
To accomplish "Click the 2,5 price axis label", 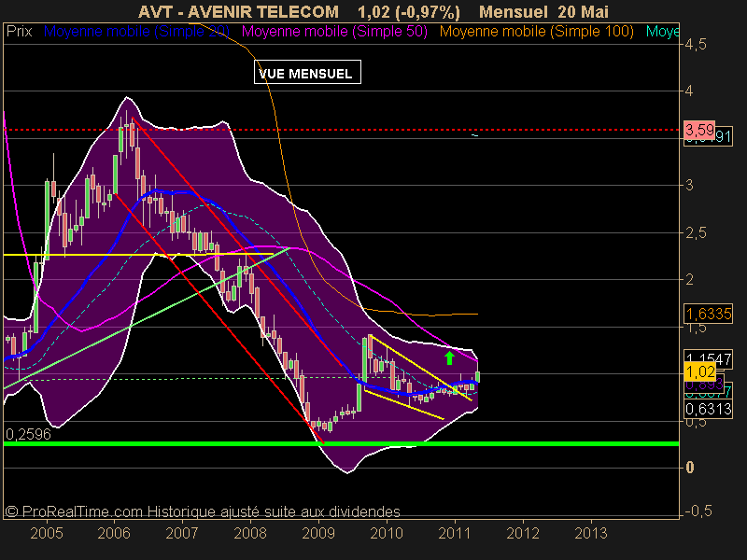I will [x=696, y=232].
